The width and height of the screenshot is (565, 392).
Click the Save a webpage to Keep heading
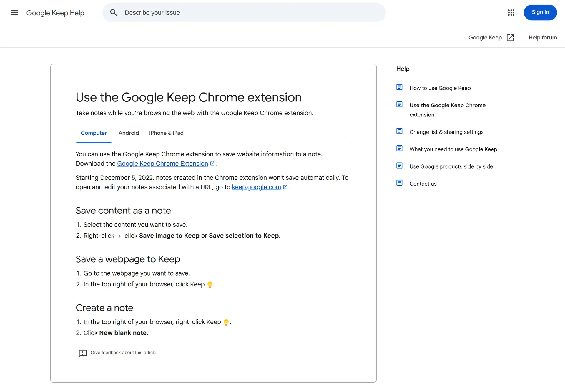click(x=128, y=259)
